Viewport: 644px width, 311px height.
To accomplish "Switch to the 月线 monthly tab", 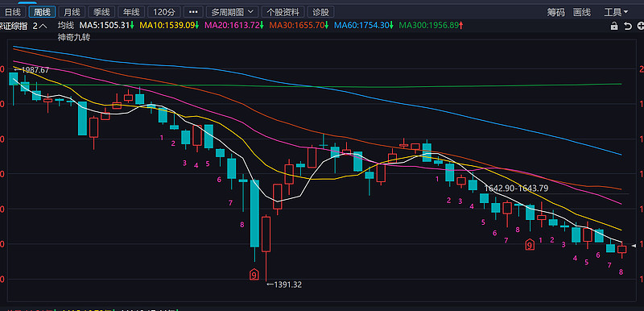I will click(72, 12).
